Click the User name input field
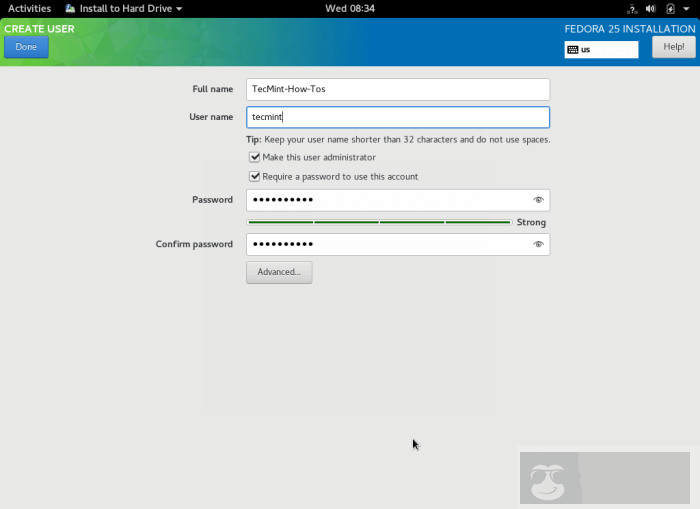 pos(398,117)
